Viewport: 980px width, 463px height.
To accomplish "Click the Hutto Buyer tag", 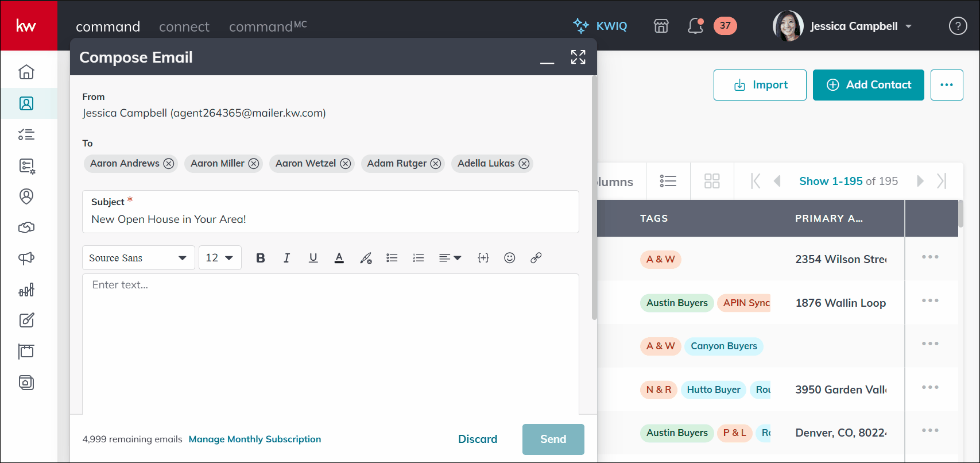I will 714,389.
